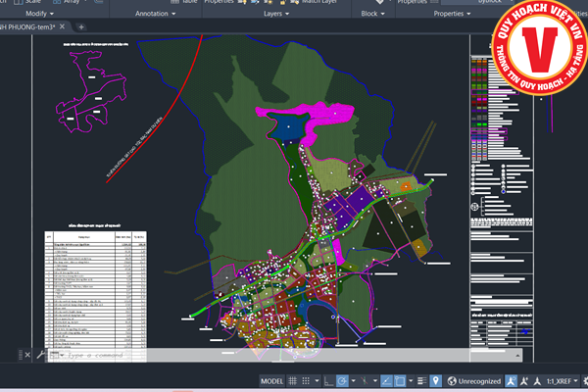The height and width of the screenshot is (392, 588).
Task: Open a new drawing tab with plus
Action: coord(80,27)
